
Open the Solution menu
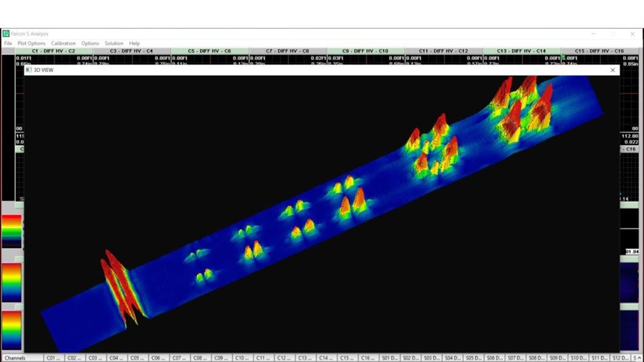click(x=114, y=44)
